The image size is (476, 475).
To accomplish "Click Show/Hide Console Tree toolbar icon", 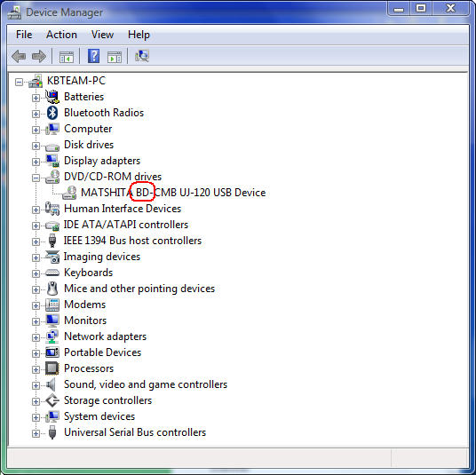I will pos(67,57).
